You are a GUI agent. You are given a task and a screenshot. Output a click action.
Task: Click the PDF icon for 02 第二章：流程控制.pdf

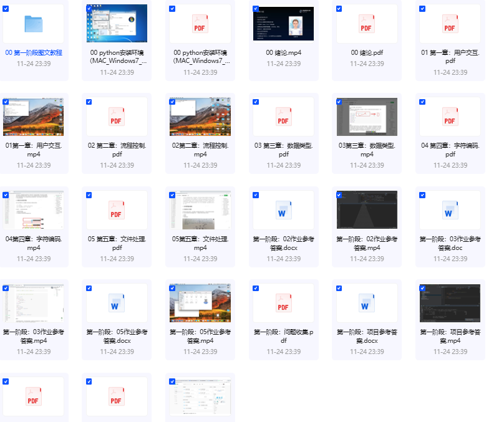pos(117,117)
